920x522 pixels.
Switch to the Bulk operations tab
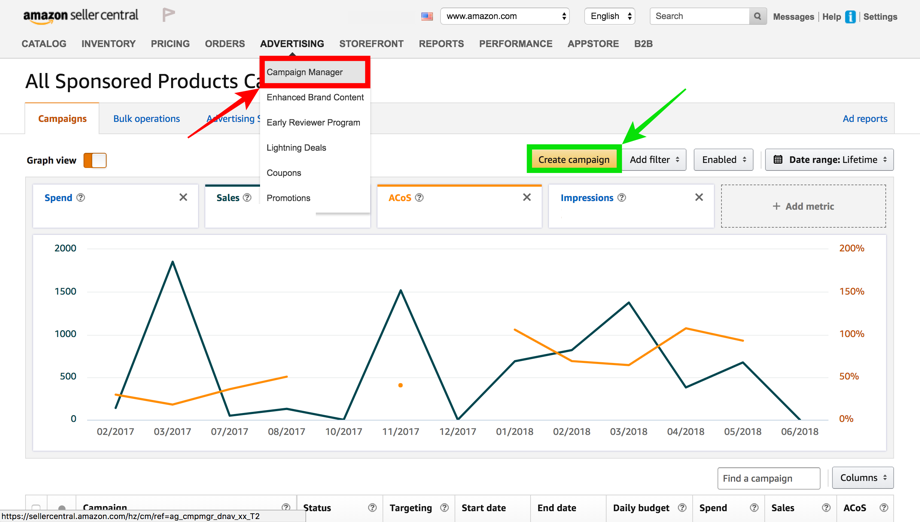tap(147, 118)
